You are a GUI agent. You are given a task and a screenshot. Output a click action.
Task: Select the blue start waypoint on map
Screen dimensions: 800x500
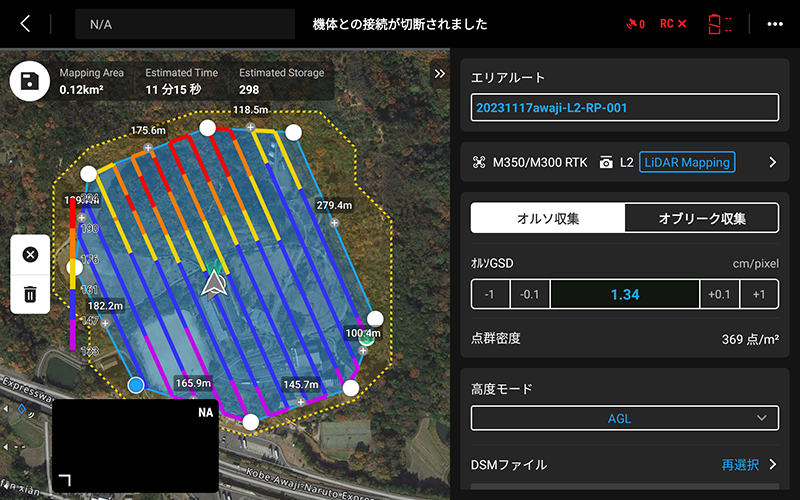click(x=136, y=385)
